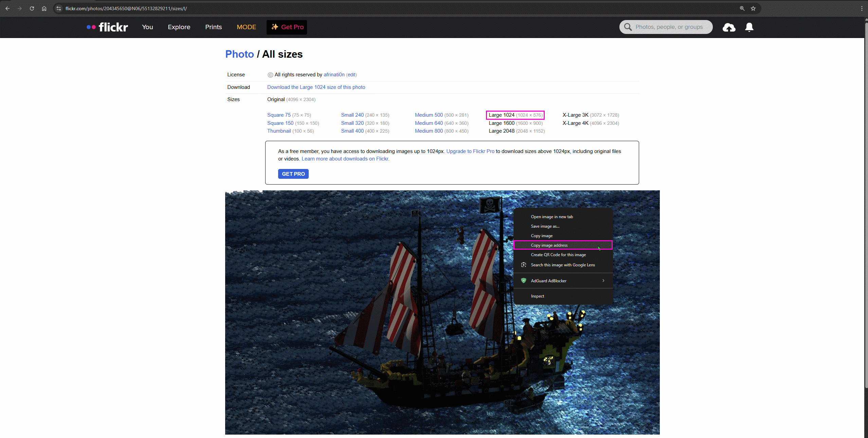868x438 pixels.
Task: Open the browser three-dot menu
Action: click(x=862, y=8)
